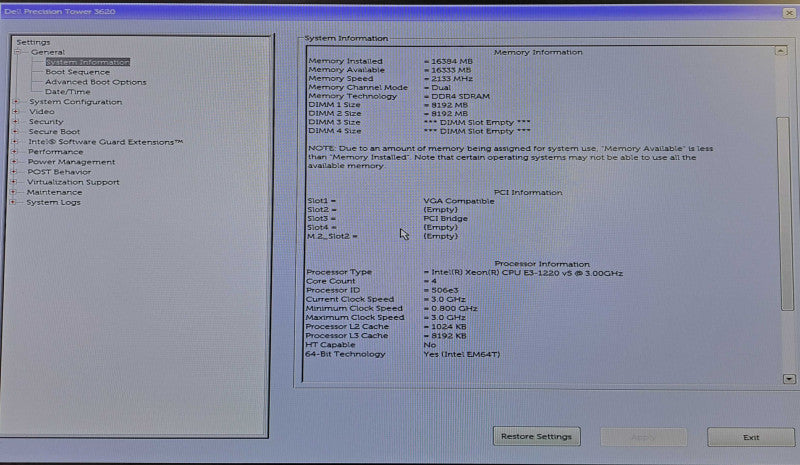Select the POST Behavior category label
The width and height of the screenshot is (800, 465).
[59, 172]
